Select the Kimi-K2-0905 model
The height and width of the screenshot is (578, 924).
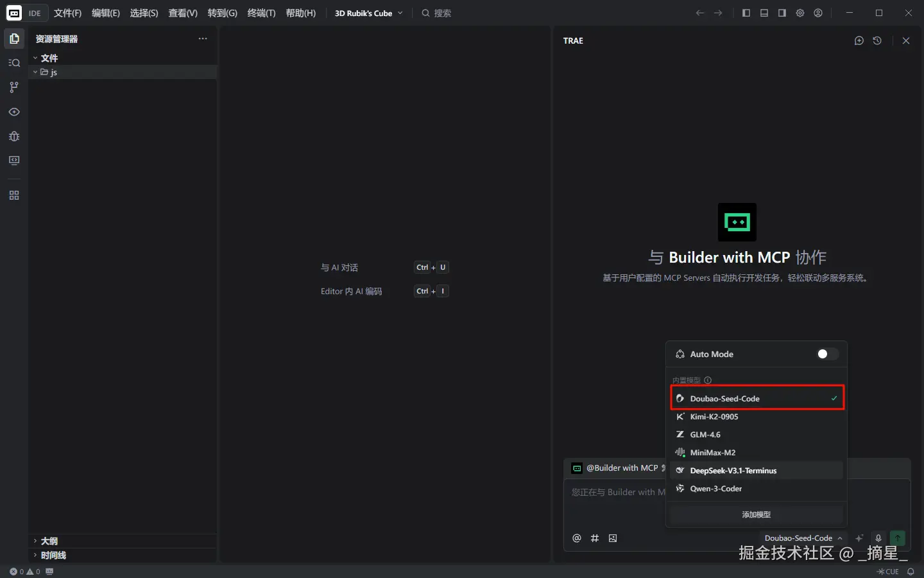(x=757, y=416)
